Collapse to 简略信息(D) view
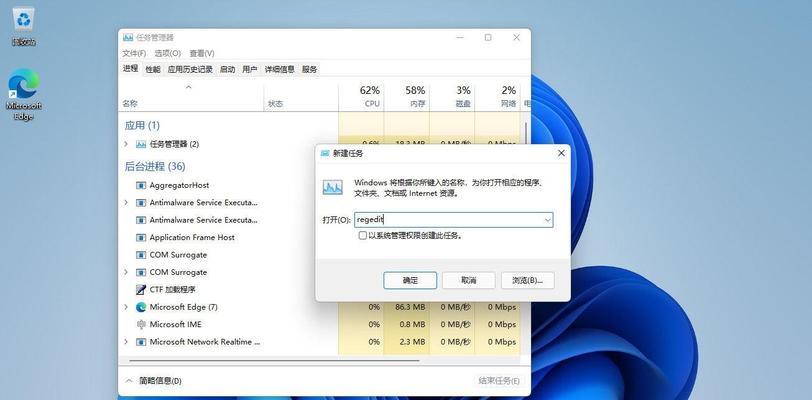 pos(154,381)
